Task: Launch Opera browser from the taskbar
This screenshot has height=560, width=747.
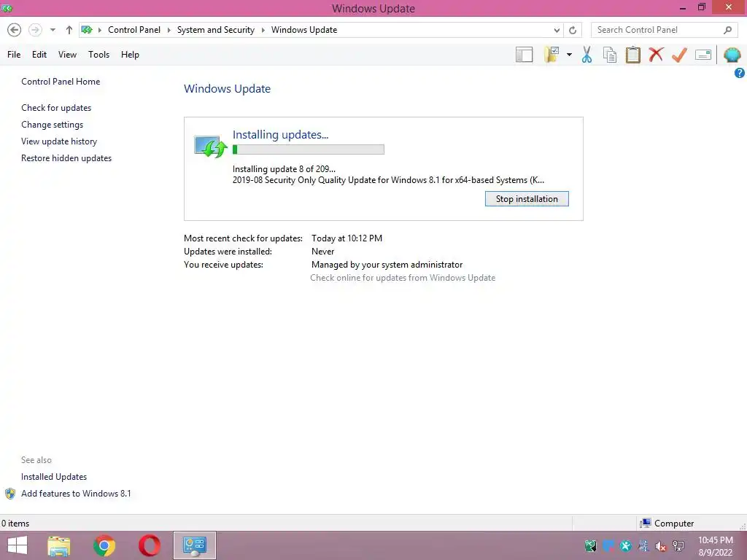Action: [x=150, y=545]
